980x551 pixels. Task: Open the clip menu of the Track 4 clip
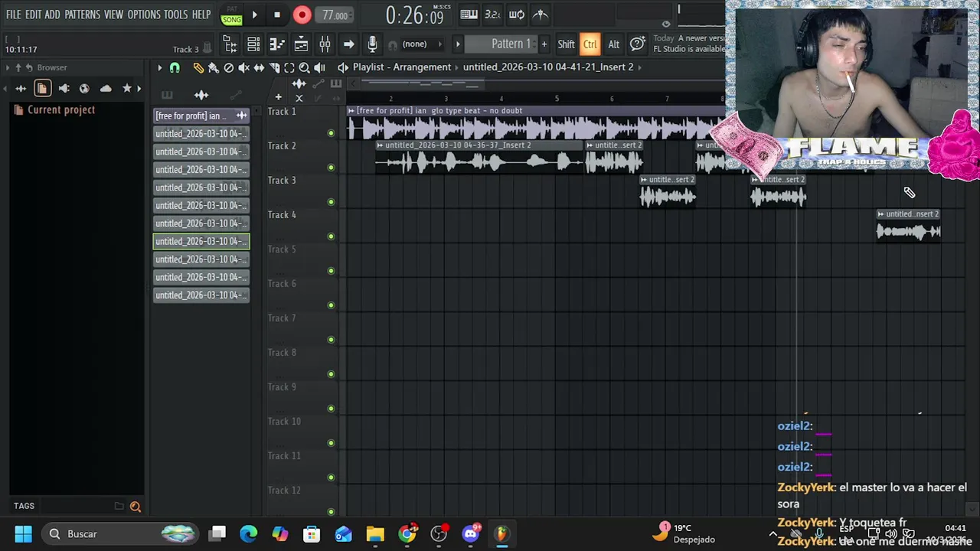[x=881, y=214]
